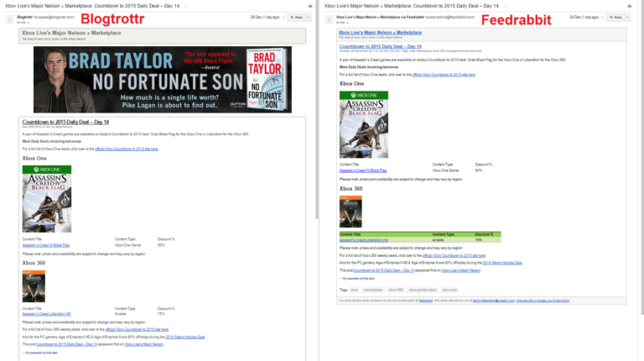Open 'Xbox Live's Major Nelson » Marketplace' header link in Feedrabbit email
The width and height of the screenshot is (644, 361).
pos(380,33)
